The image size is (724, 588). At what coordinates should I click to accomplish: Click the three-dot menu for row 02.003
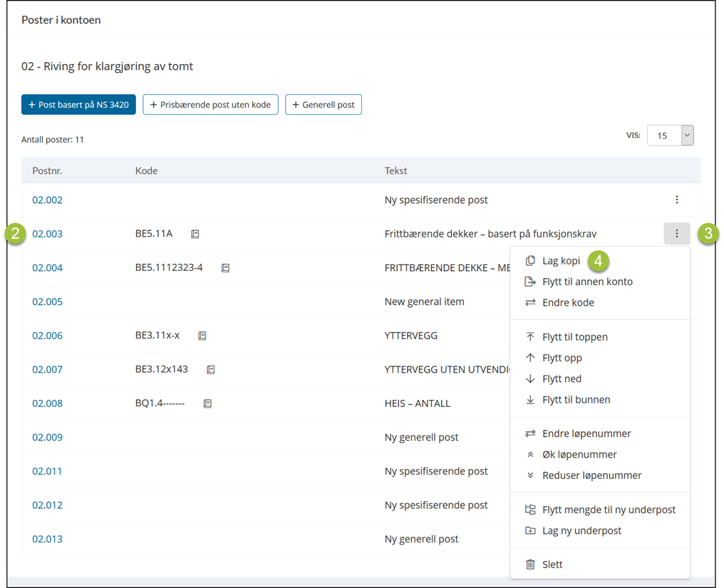(676, 234)
